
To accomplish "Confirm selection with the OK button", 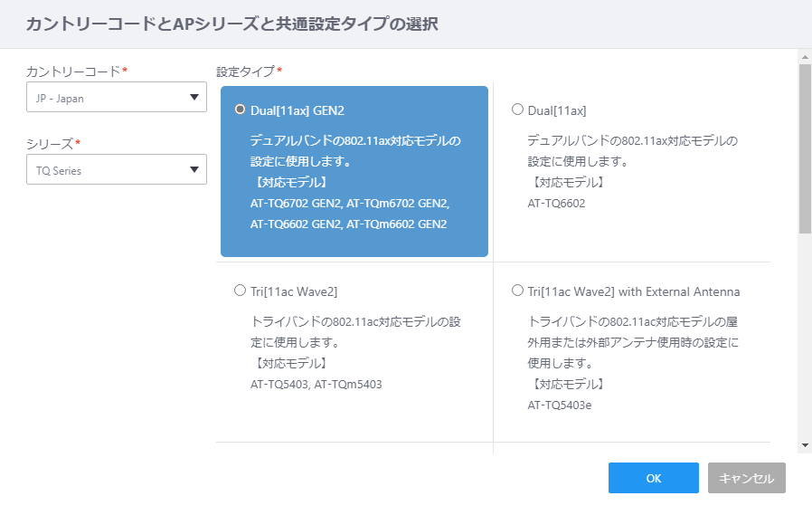I will (x=654, y=478).
